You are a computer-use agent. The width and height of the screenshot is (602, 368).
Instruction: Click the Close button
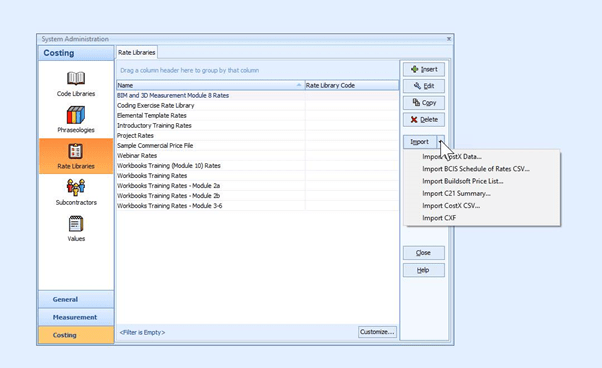424,253
